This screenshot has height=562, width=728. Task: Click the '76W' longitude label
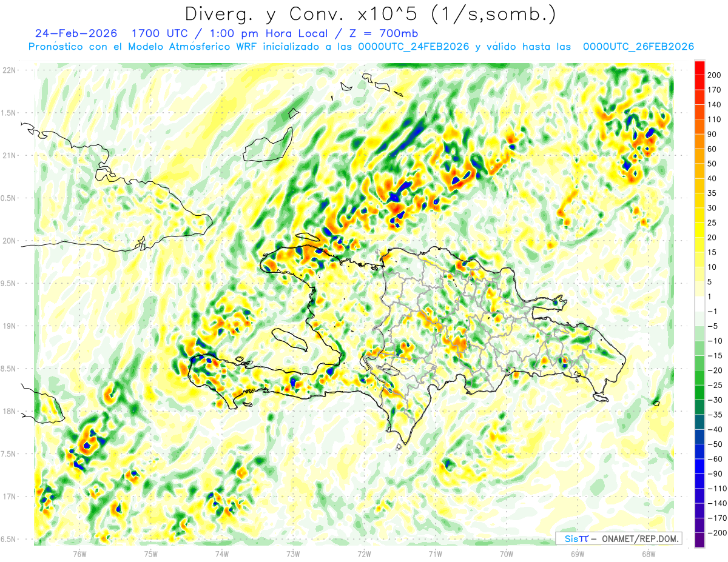[79, 554]
